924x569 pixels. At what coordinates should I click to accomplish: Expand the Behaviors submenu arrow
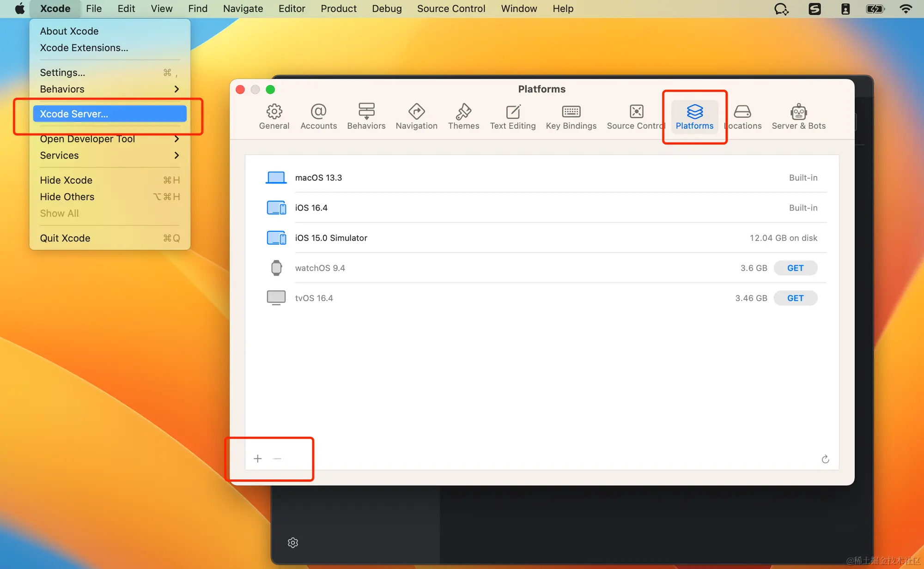point(176,89)
